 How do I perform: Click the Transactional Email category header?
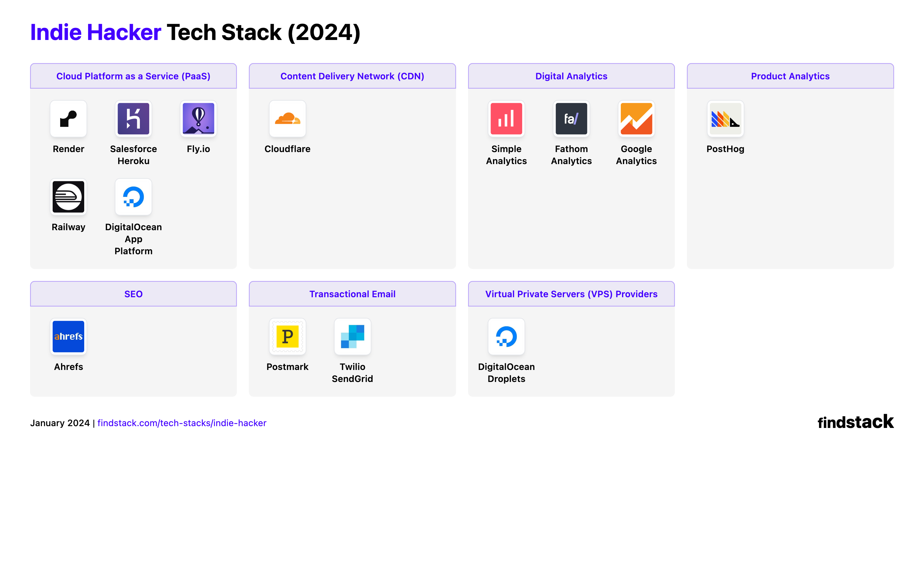coord(352,294)
